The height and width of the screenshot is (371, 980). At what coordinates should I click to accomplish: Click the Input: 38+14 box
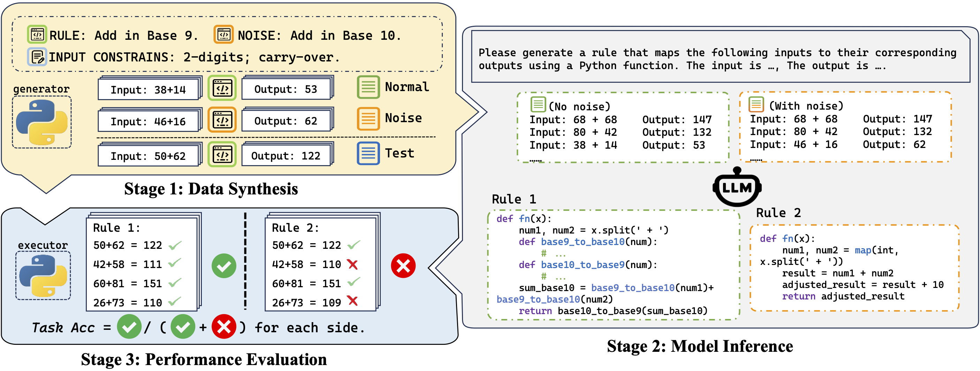[x=149, y=89]
